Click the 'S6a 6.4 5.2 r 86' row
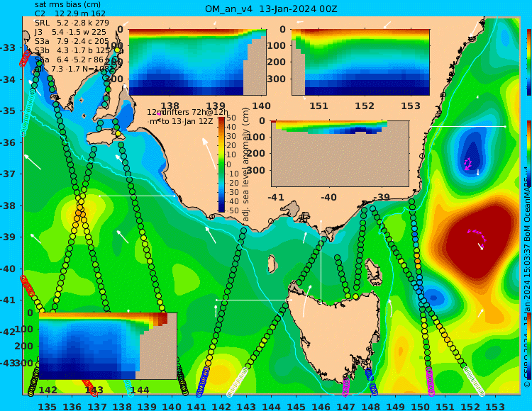The height and width of the screenshot is (411, 532). coord(70,60)
